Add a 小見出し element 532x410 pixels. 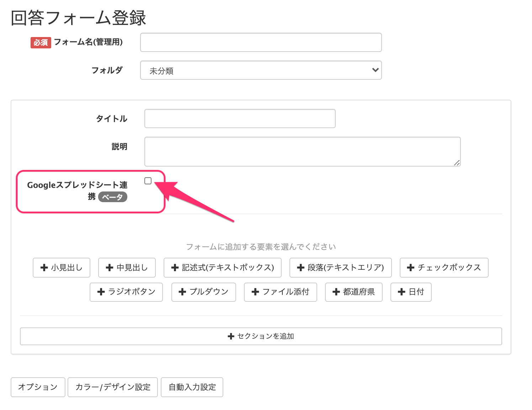(62, 268)
